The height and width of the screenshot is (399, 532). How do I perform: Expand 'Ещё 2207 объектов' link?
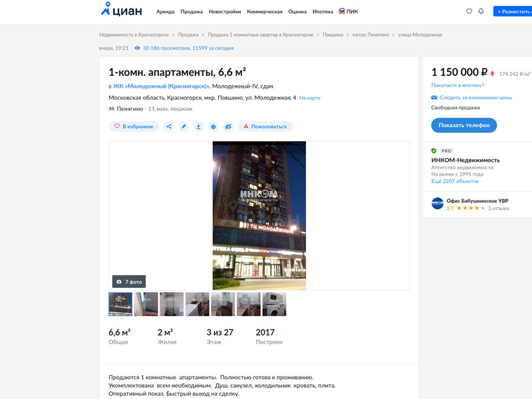point(454,182)
